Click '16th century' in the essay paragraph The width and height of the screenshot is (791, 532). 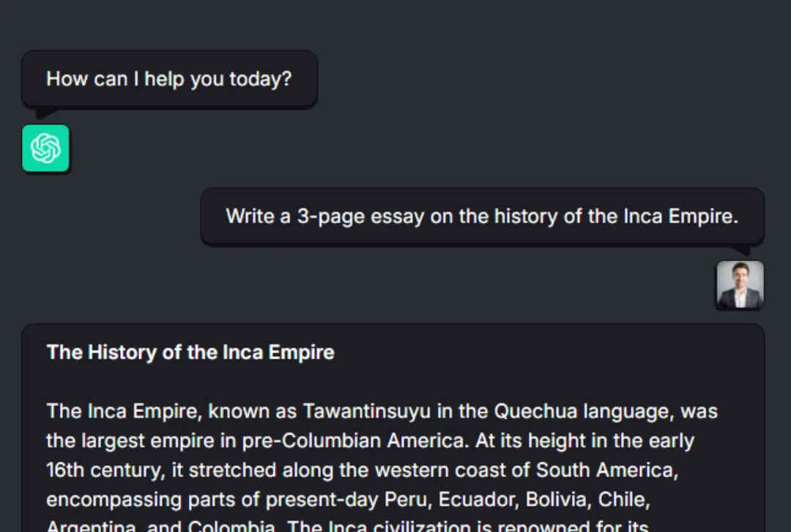tap(105, 471)
